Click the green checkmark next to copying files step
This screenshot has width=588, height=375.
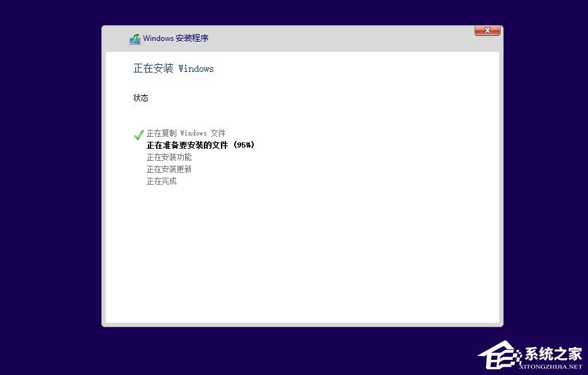(x=139, y=135)
